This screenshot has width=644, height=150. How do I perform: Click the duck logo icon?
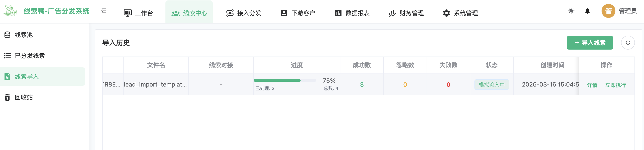tap(10, 11)
